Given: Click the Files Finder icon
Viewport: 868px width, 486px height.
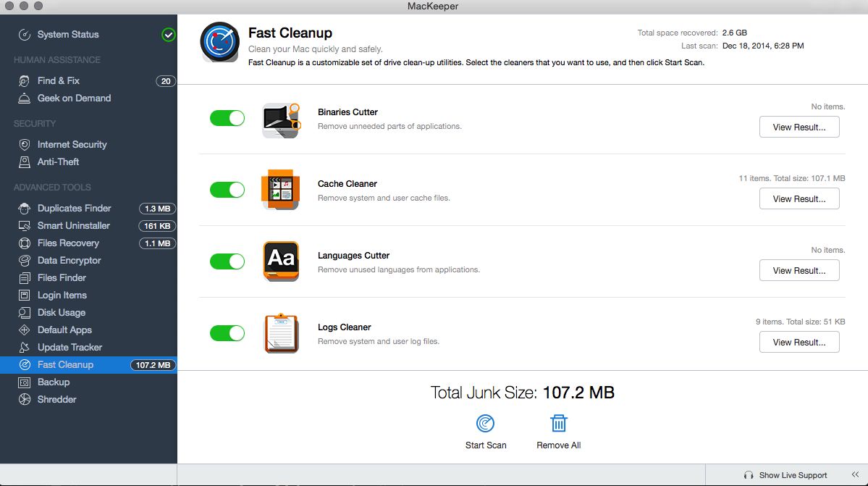Looking at the screenshot, I should click(25, 278).
